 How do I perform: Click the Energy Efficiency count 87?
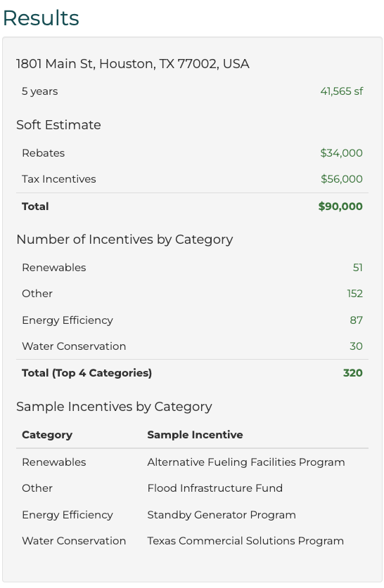coord(357,320)
